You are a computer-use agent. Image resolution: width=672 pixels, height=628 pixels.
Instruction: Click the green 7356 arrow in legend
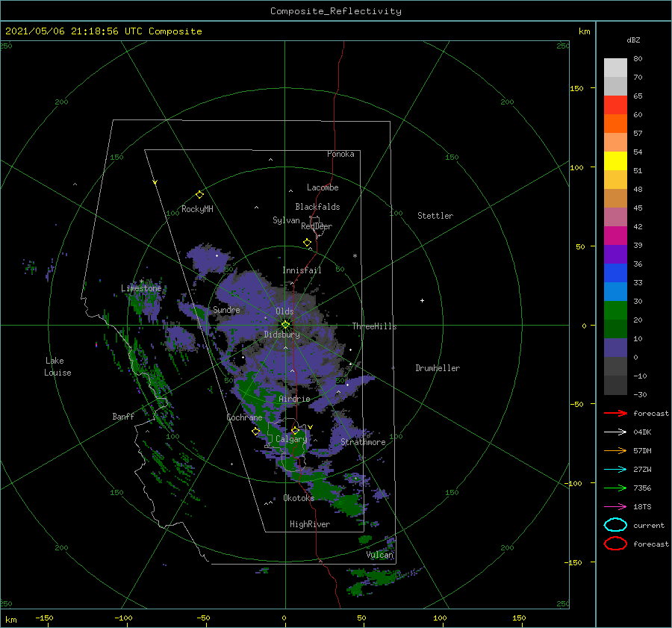pos(615,488)
